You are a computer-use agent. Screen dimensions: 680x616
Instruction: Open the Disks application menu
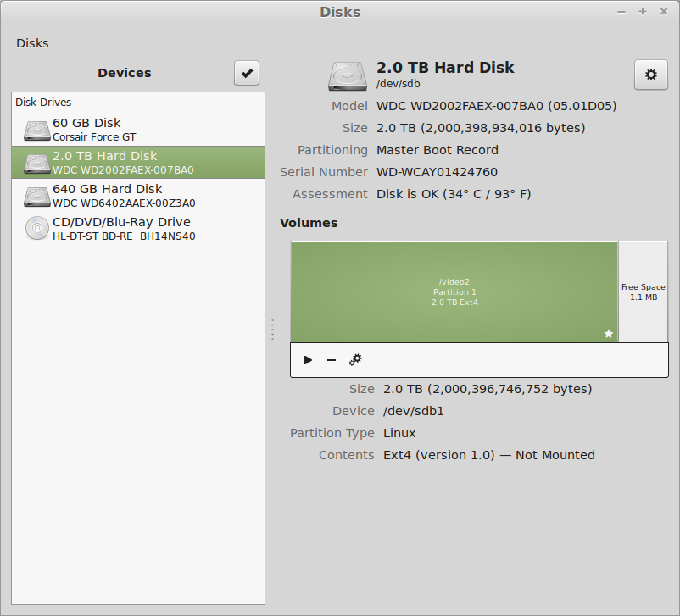pyautogui.click(x=32, y=43)
